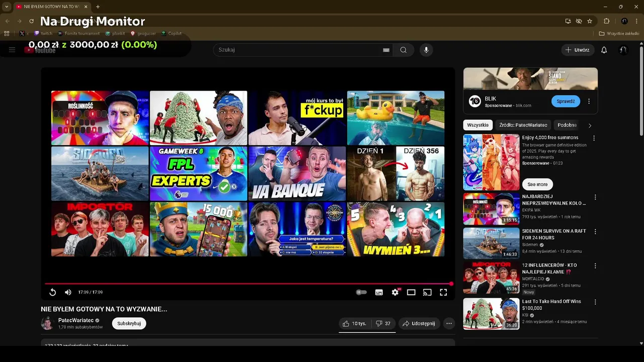This screenshot has width=644, height=362.
Task: Open the Copilot bookmark
Action: point(172,34)
